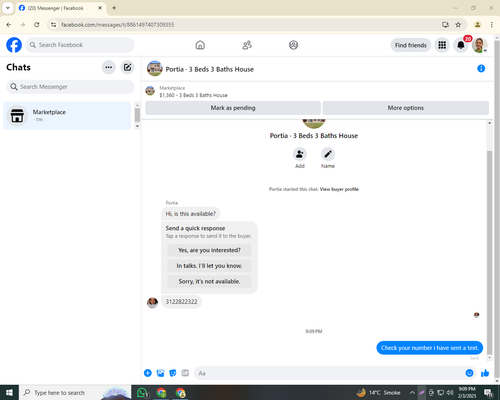Screen dimensions: 500x400
Task: Start a new message with compose icon
Action: pyautogui.click(x=127, y=67)
